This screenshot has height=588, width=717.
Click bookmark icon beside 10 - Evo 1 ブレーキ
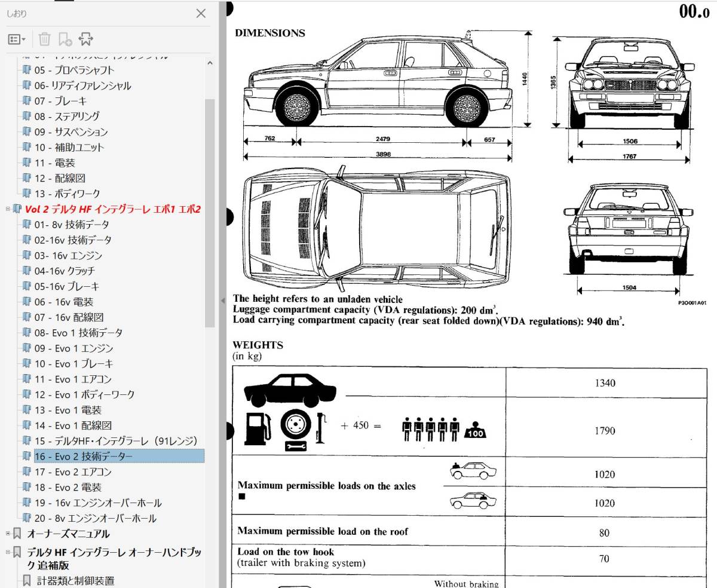(x=26, y=364)
